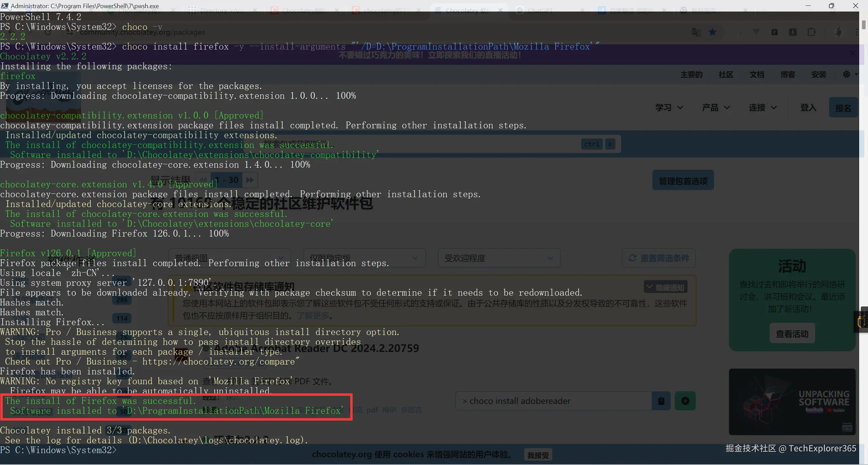Click the 管理包首选项 button
Viewport: 868px width, 465px height.
pyautogui.click(x=683, y=181)
